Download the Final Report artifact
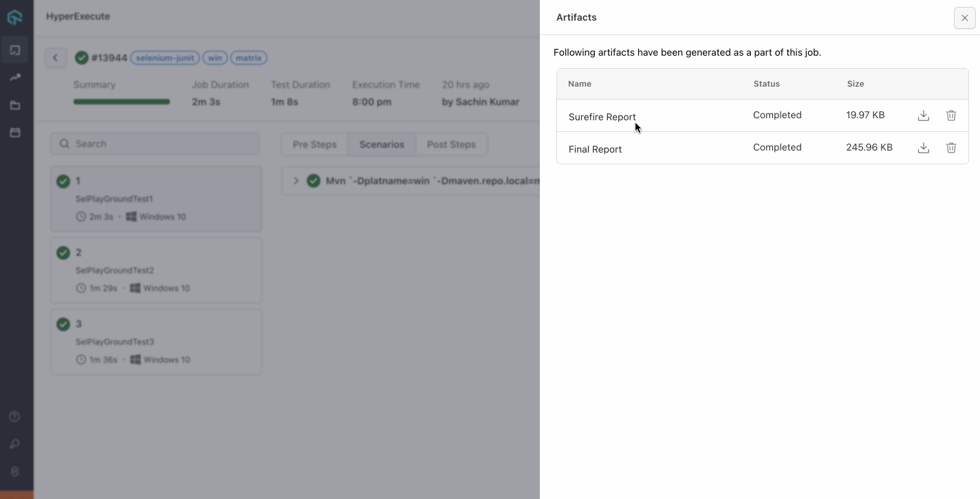Screen dimensions: 980x499 coord(924,148)
